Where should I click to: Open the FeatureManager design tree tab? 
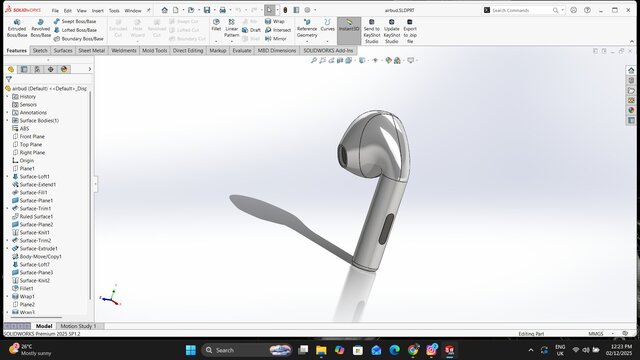coord(11,69)
